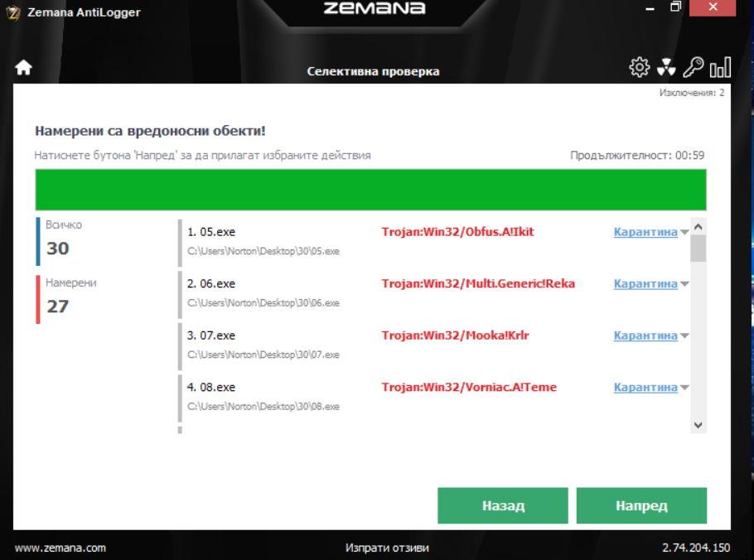Click the green scan progress bar
The height and width of the screenshot is (560, 754).
point(370,190)
